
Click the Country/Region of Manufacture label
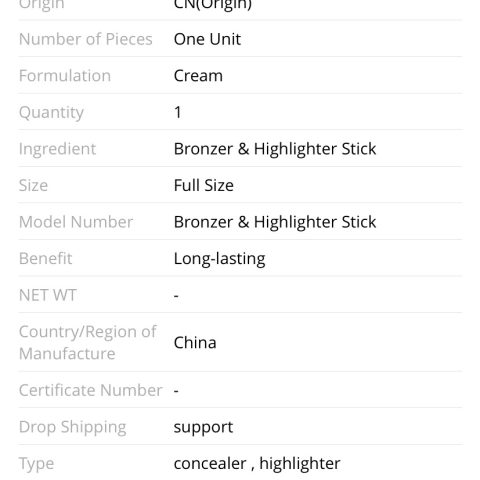tap(88, 343)
